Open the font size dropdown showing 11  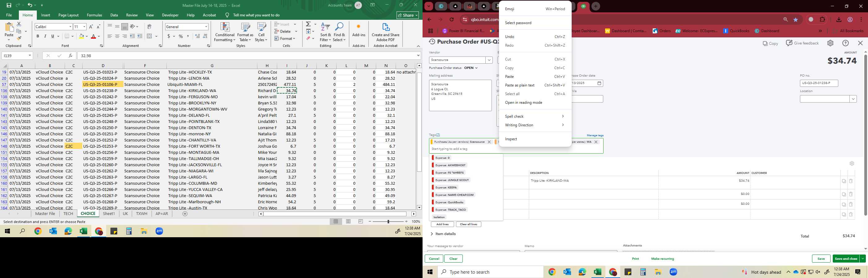pos(84,27)
